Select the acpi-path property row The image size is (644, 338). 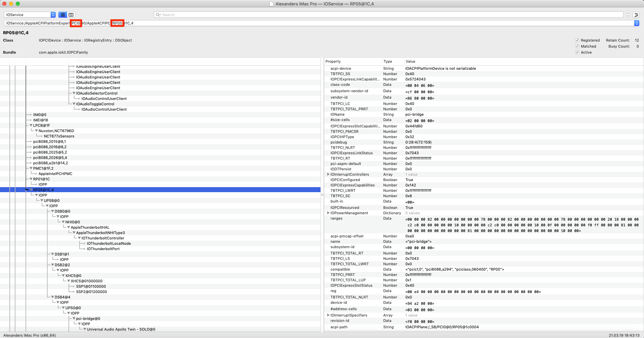pos(484,327)
